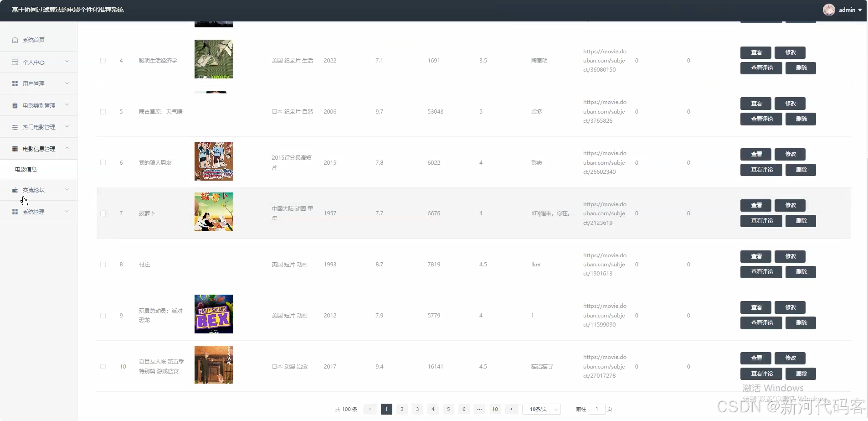
Task: Check the box for row 8 村庄
Action: (103, 265)
